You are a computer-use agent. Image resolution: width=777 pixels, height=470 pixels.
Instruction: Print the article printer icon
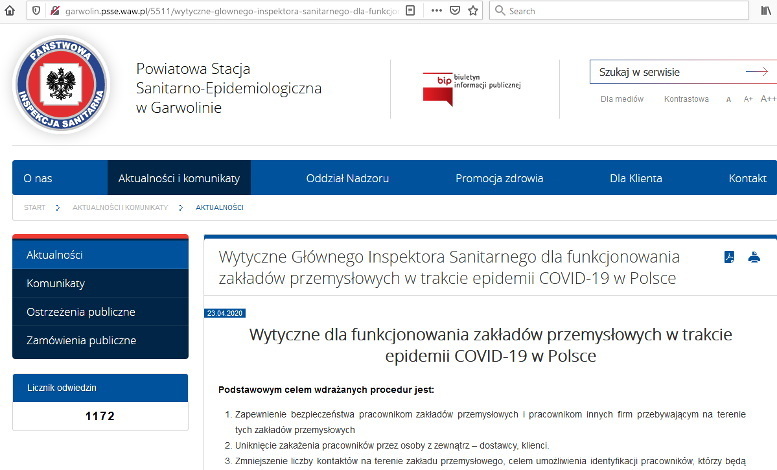coord(754,257)
